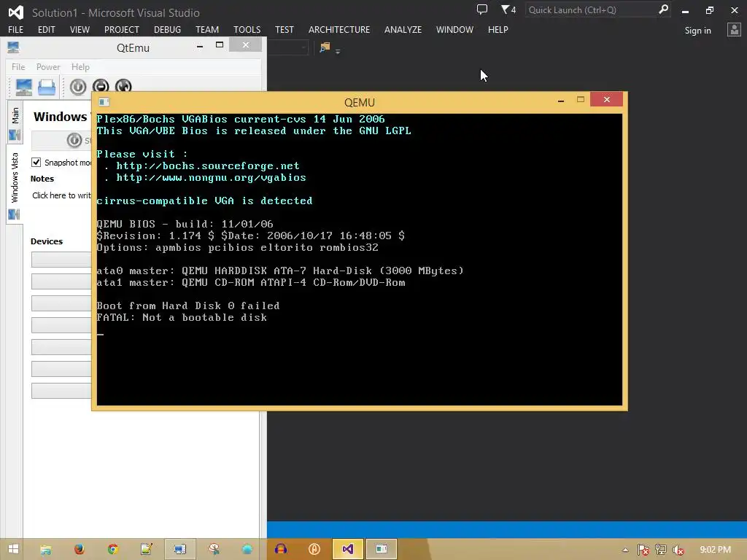Switch to the Main vertical tab in QtEmu

coord(15,122)
